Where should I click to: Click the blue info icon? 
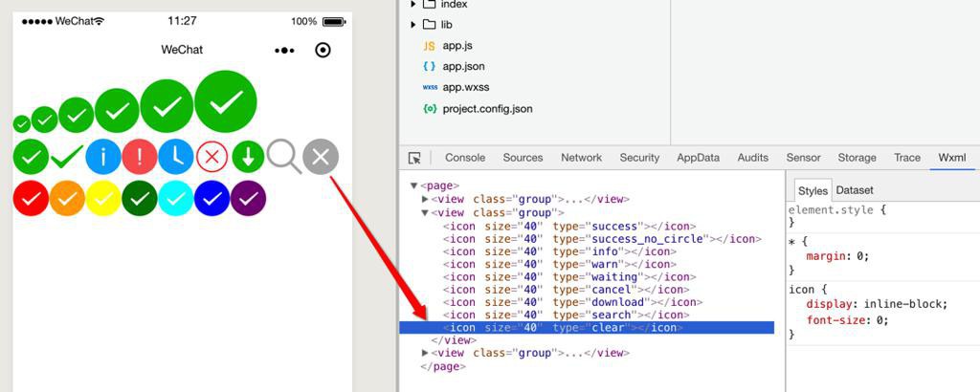click(x=102, y=156)
